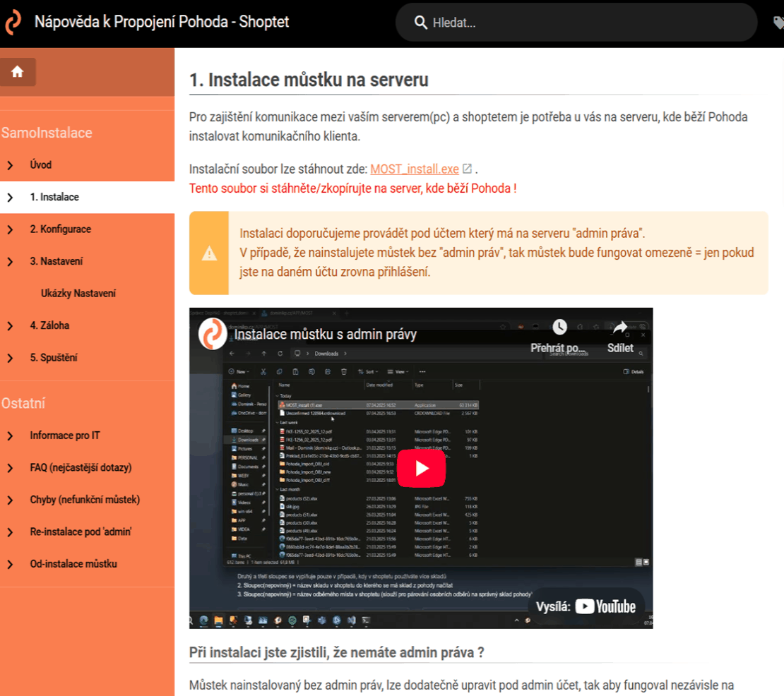Open the Informace pro IT page
Image resolution: width=784 pixels, height=696 pixels.
65,436
